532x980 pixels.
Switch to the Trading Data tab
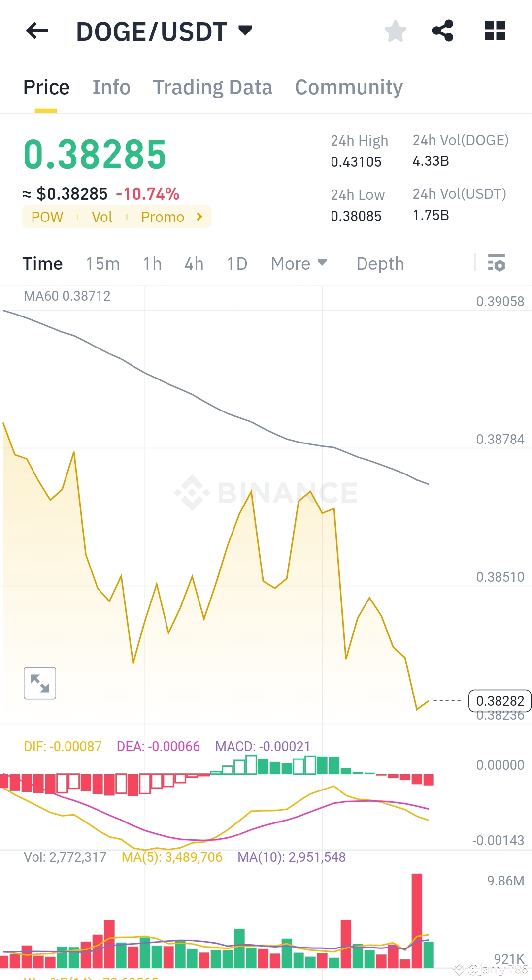[x=213, y=87]
